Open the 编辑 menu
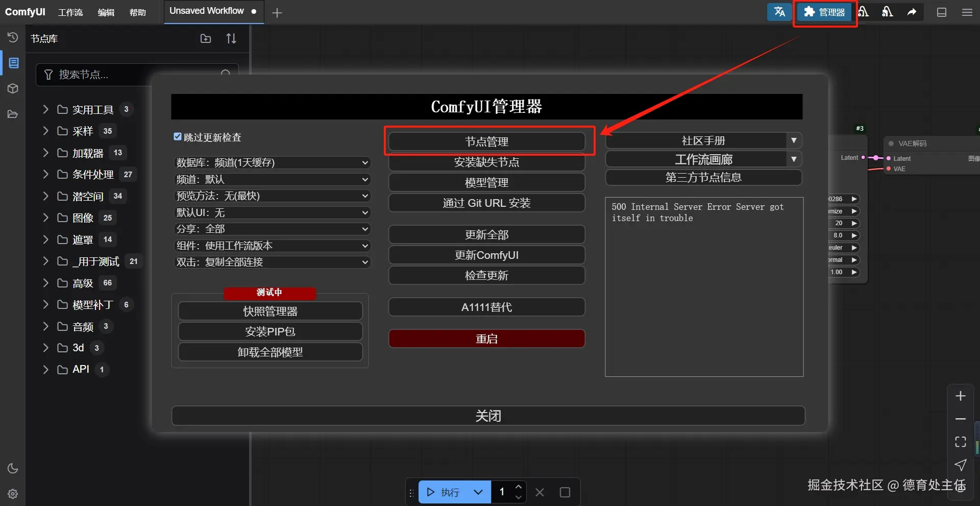Image resolution: width=980 pixels, height=506 pixels. [106, 12]
